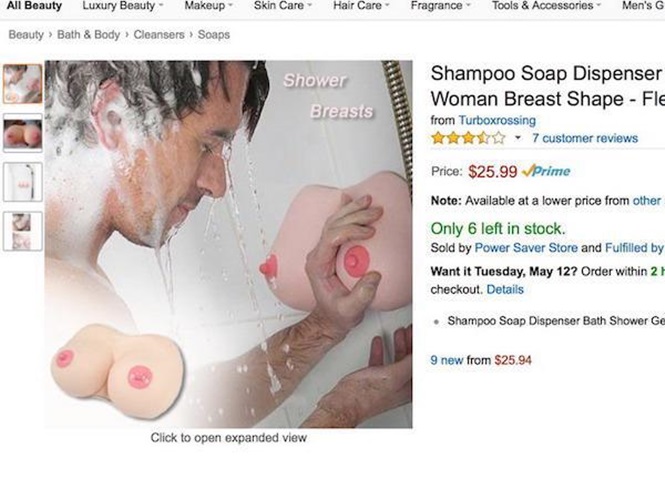This screenshot has width=665, height=478.
Task: Open the star rating dropdown arrow
Action: tap(518, 138)
